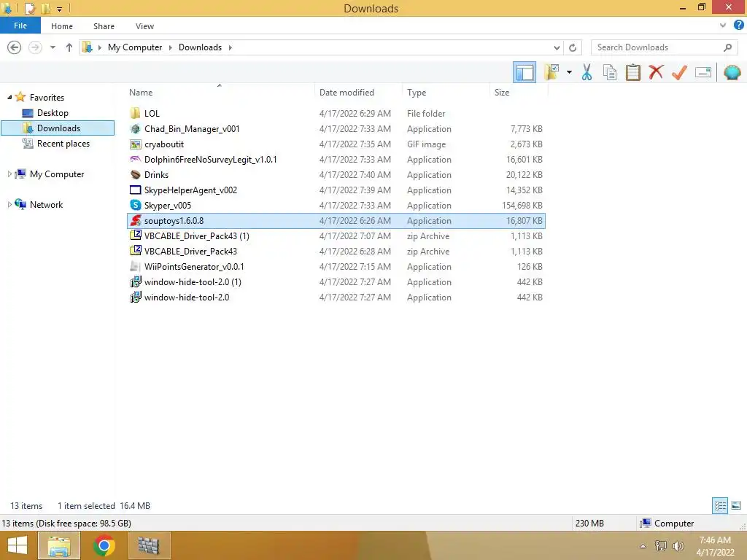Open the address bar history dropdown
Screen dimensions: 747x560
click(x=557, y=47)
